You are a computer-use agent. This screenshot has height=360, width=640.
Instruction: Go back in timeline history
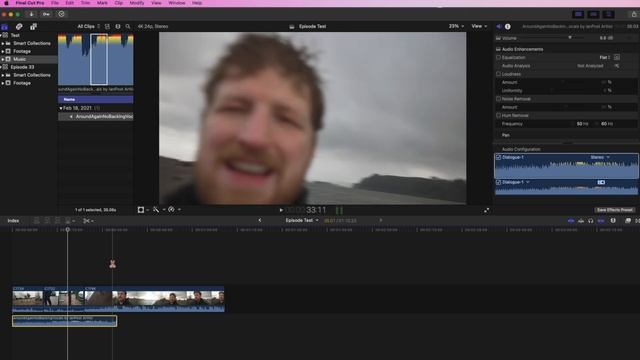[x=260, y=220]
